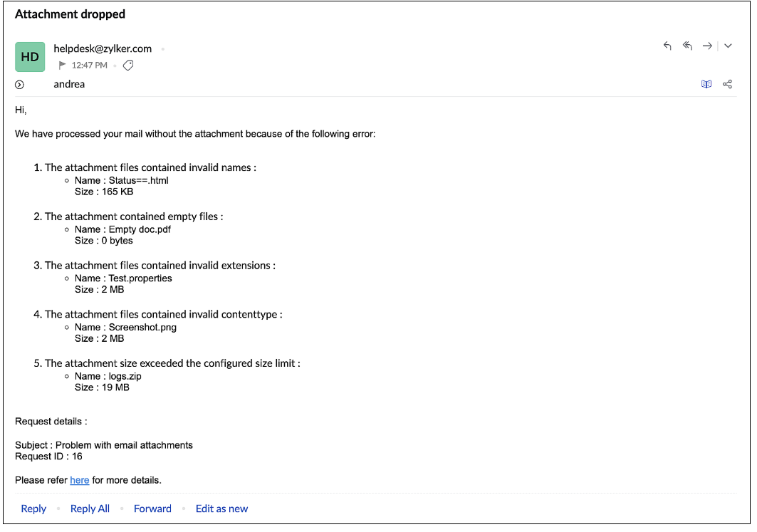The height and width of the screenshot is (532, 757).
Task: Open reader view with the book icon
Action: coord(706,84)
